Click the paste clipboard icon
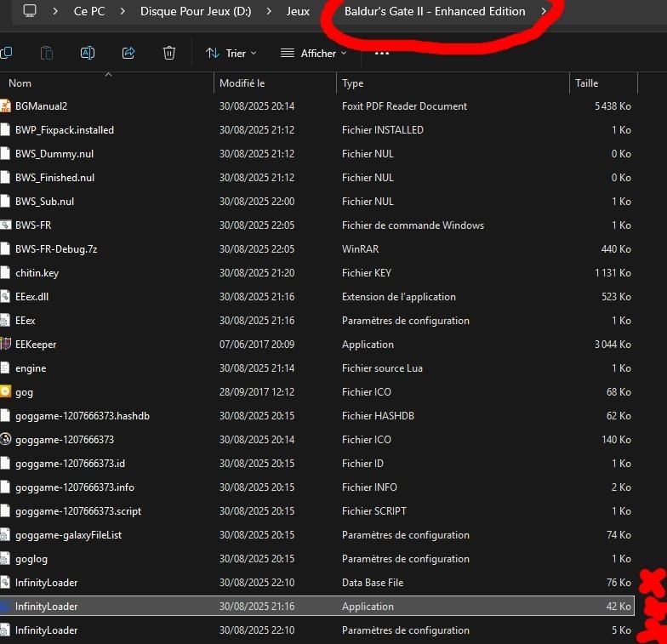667x644 pixels. (46, 53)
